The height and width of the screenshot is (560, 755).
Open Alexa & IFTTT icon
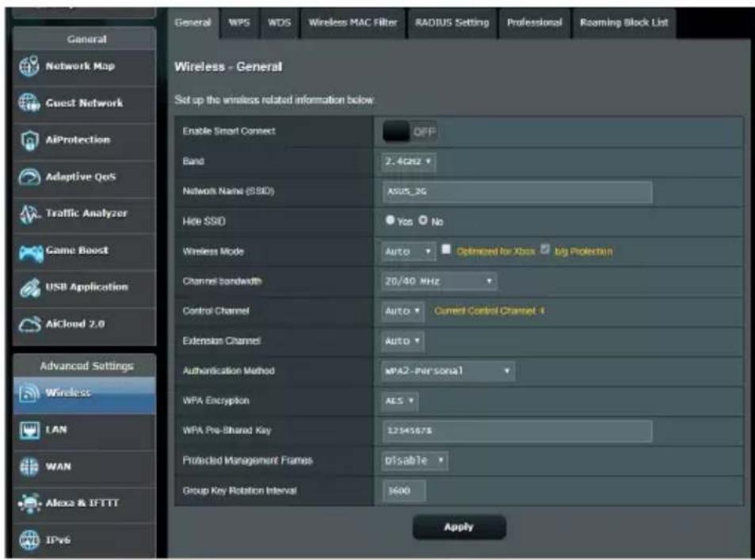29,503
